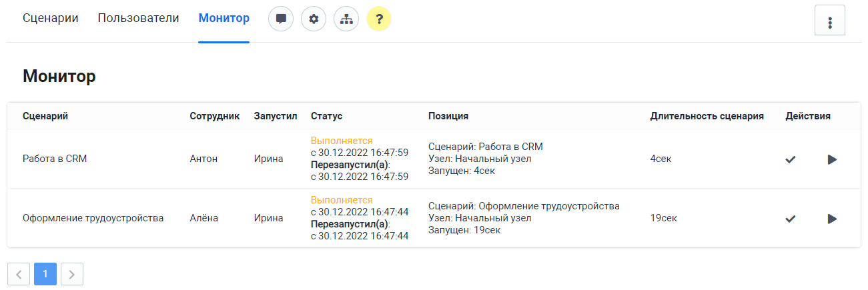The height and width of the screenshot is (290, 868).
Task: Click the 'Статус' column header
Action: point(326,116)
